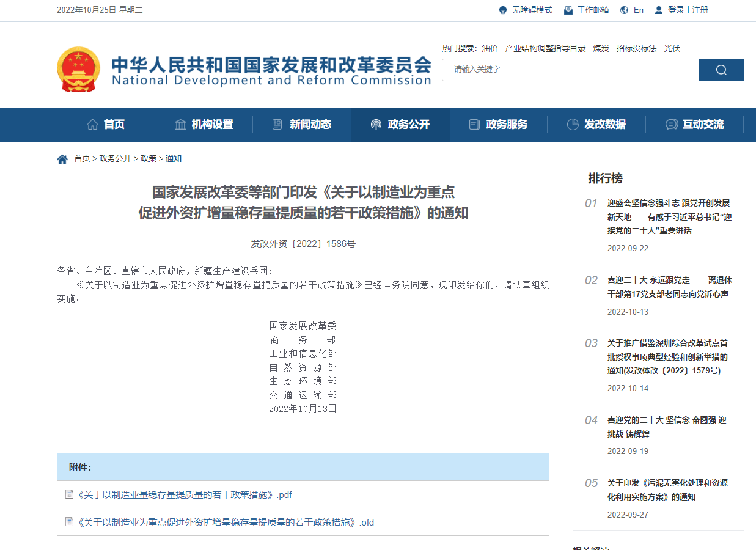Click inside the keyword search input box
Screen dimensions: 756x550
pos(568,70)
